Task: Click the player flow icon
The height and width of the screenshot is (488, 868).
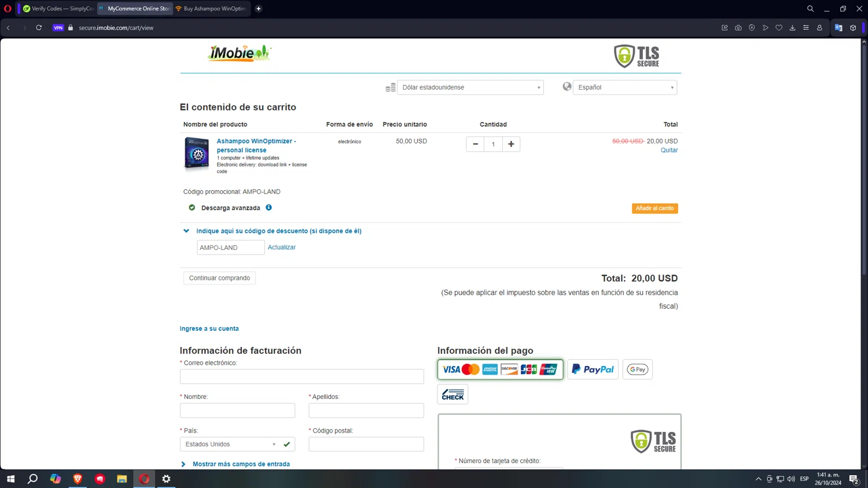Action: tap(766, 28)
